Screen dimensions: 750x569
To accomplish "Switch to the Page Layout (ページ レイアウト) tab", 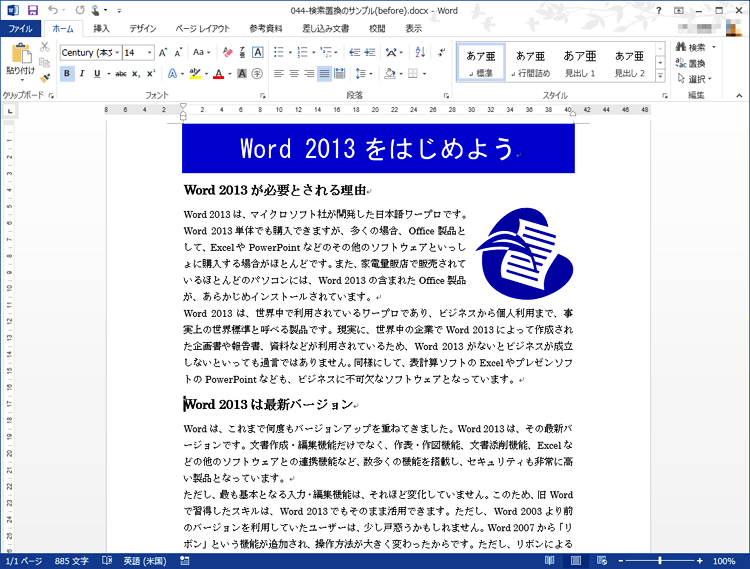I will coord(202,29).
